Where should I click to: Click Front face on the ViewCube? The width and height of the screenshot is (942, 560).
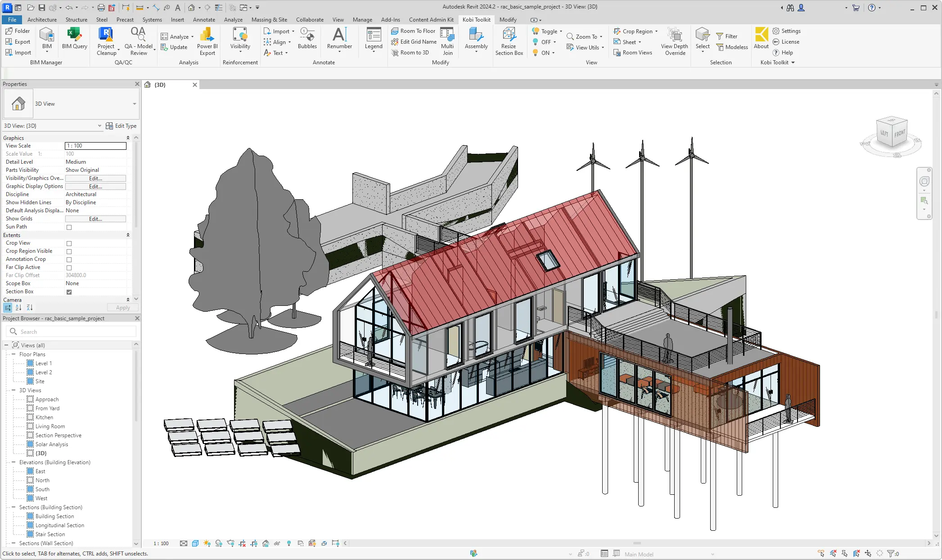point(899,134)
